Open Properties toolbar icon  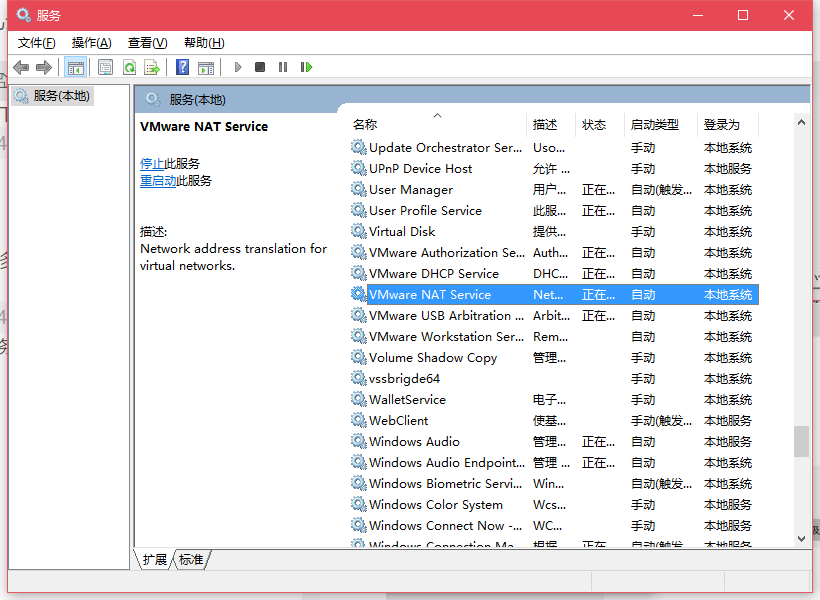105,67
